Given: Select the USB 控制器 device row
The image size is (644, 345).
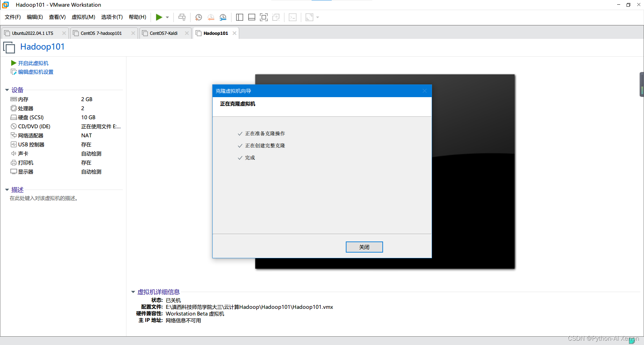Looking at the screenshot, I should click(66, 145).
